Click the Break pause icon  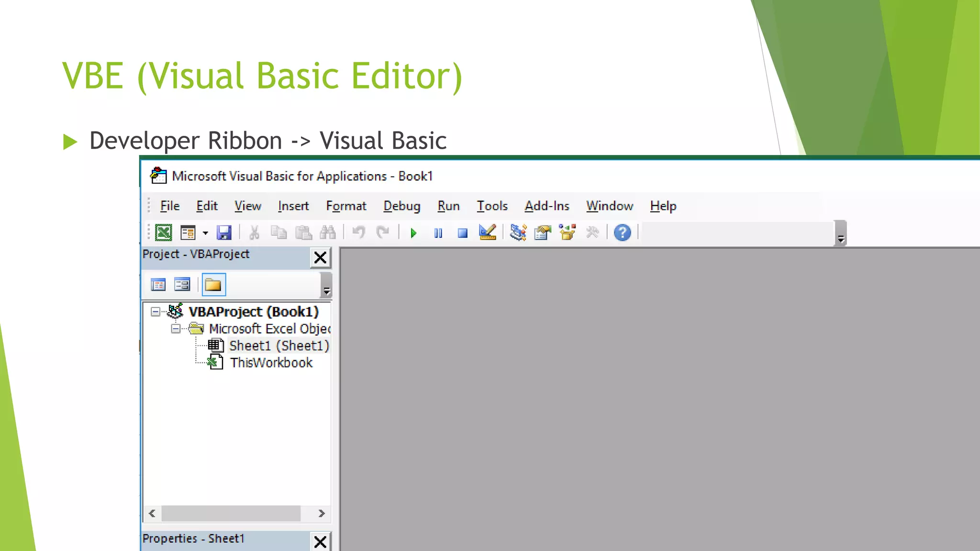(x=438, y=233)
